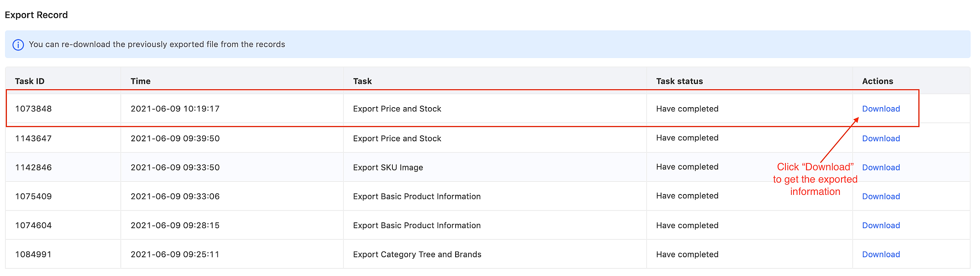Viewport: 980px width, 276px height.
Task: Click the Export Record page heading
Action: tap(36, 15)
